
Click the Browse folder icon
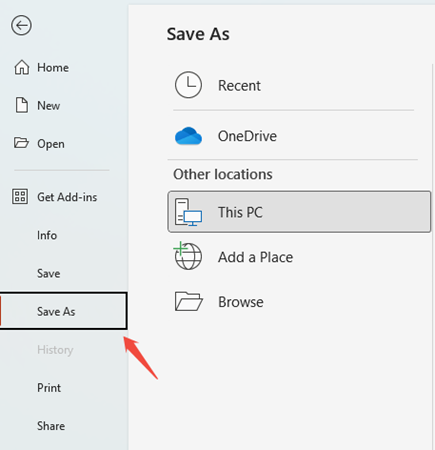189,301
